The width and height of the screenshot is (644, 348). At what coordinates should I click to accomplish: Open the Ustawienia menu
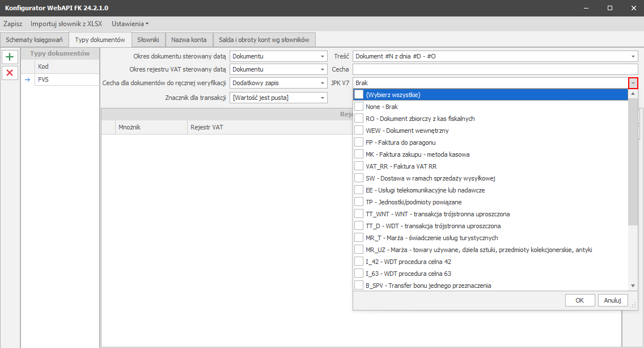[x=130, y=24]
